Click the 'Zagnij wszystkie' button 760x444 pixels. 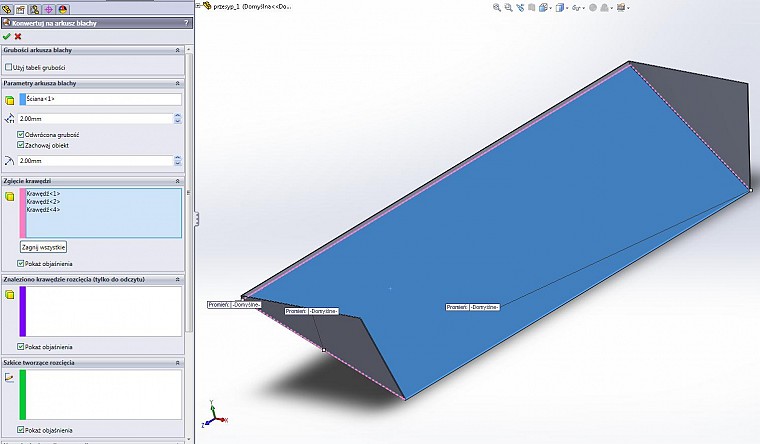pyautogui.click(x=43, y=246)
